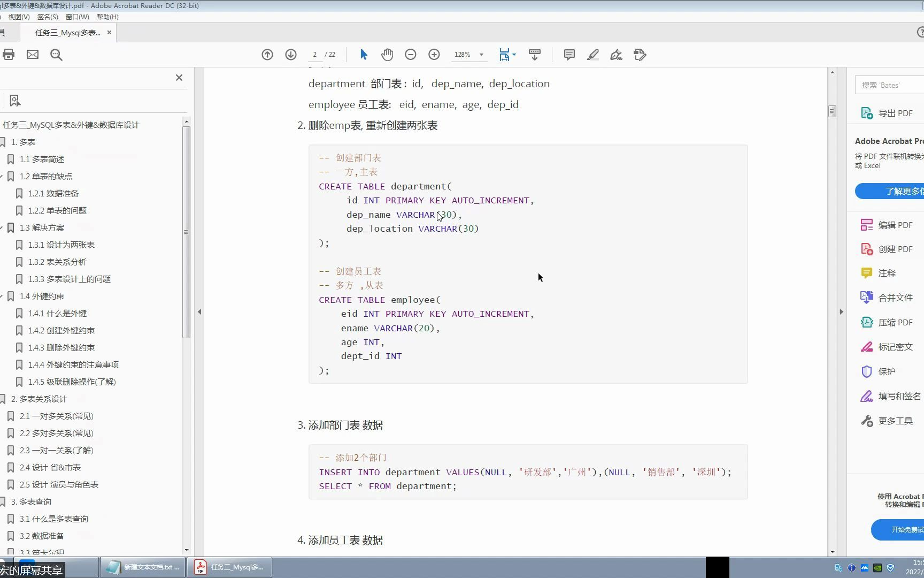924x578 pixels.
Task: Click the help question mark icon
Action: (921, 33)
